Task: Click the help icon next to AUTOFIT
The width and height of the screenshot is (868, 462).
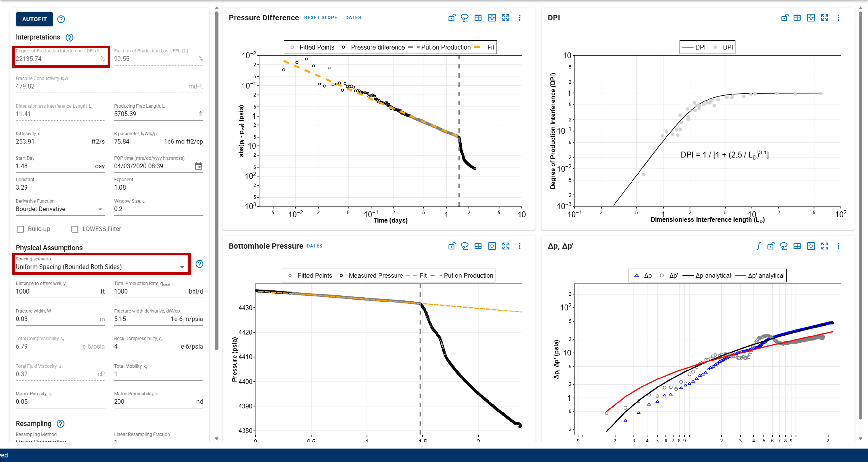Action: click(61, 19)
